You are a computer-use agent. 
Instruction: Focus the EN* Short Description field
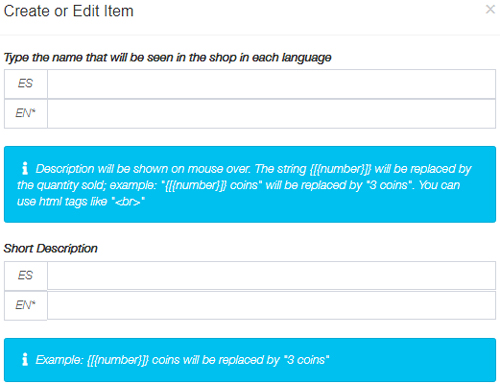point(271,305)
